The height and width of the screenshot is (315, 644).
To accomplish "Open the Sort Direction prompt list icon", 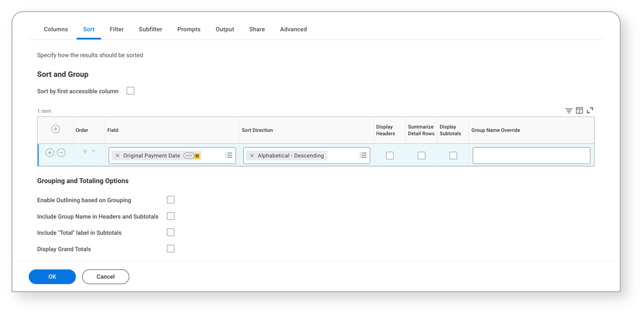I will [x=363, y=155].
